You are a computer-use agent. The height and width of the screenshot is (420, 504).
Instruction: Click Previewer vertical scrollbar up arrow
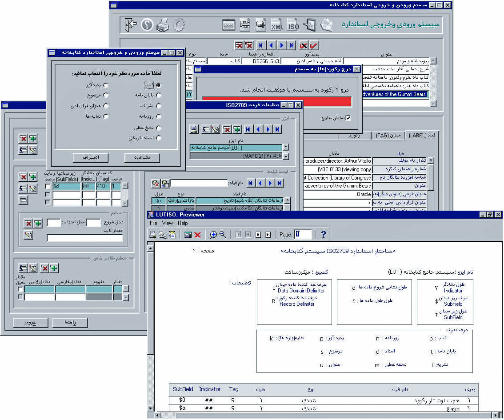point(150,249)
